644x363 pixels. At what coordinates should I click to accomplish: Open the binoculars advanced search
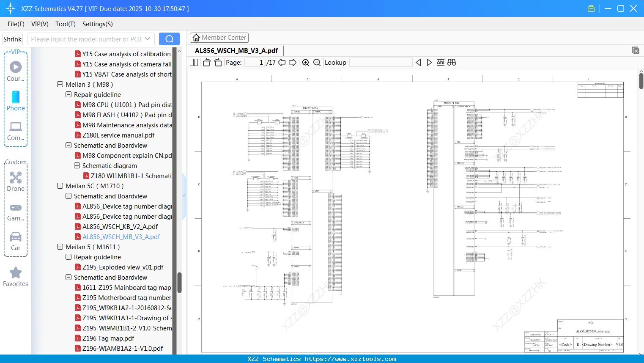click(x=451, y=62)
